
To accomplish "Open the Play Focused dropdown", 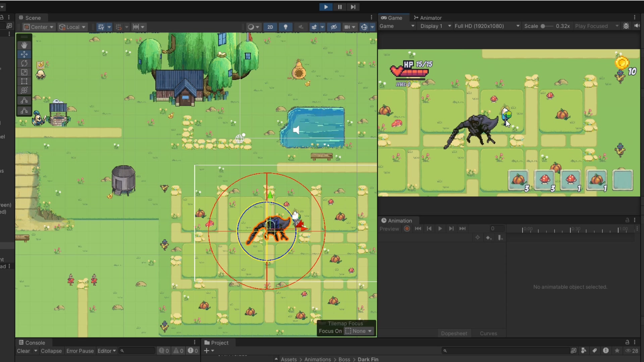I will 596,26.
